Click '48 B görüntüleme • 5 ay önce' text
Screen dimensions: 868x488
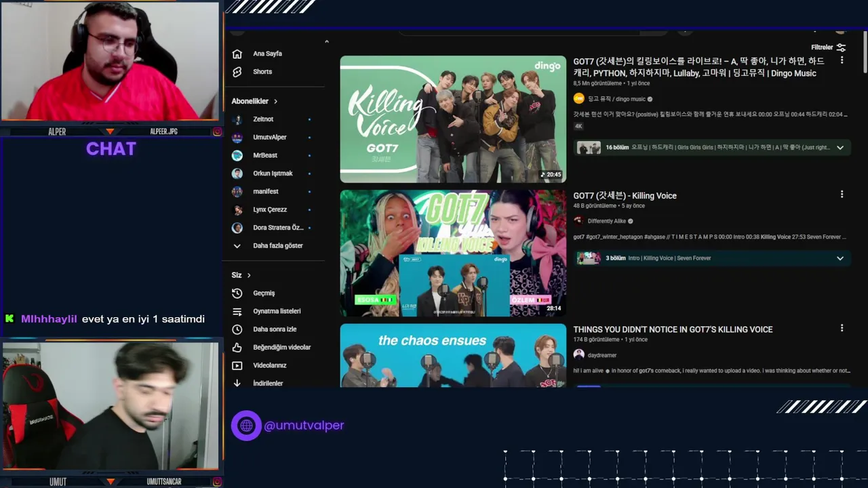tap(609, 205)
